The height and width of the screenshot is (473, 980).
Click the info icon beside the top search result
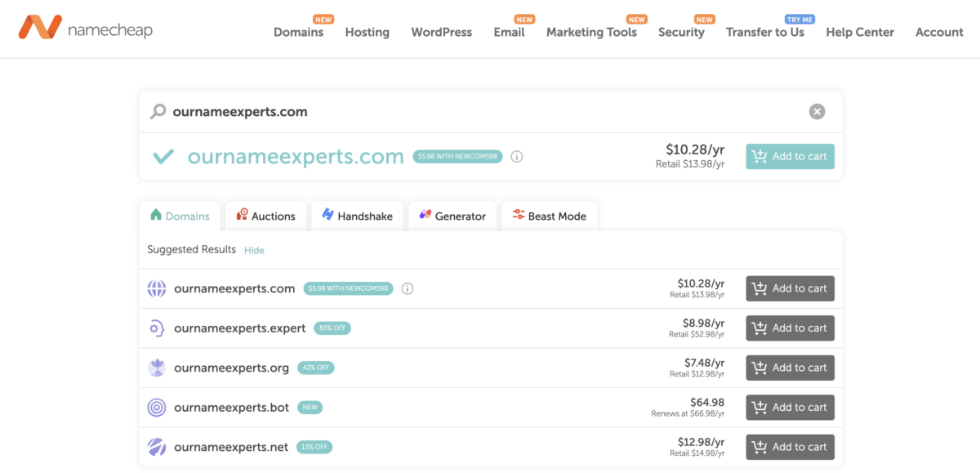pos(516,156)
